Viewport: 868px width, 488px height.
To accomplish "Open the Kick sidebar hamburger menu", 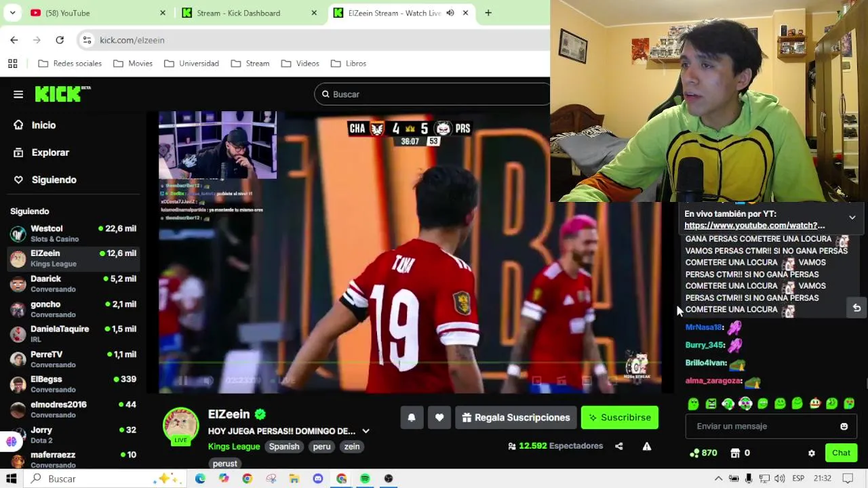I will (18, 94).
